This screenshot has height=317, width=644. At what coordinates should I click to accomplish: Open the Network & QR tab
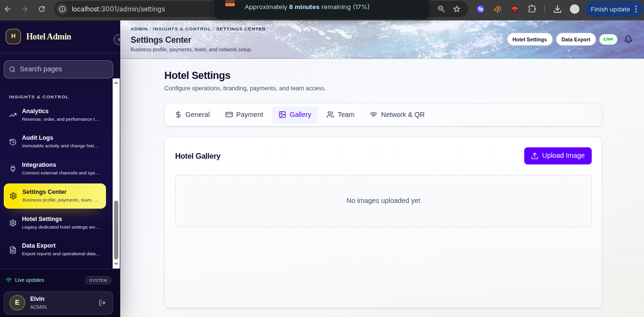point(397,115)
